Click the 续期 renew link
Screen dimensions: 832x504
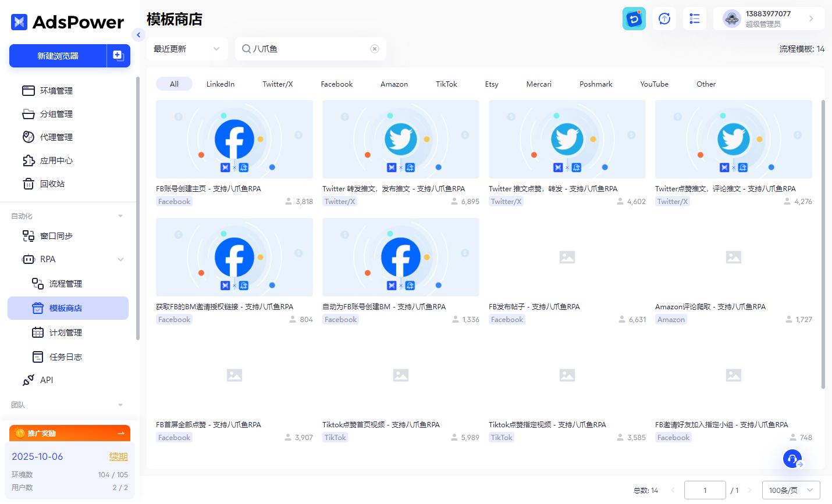119,457
